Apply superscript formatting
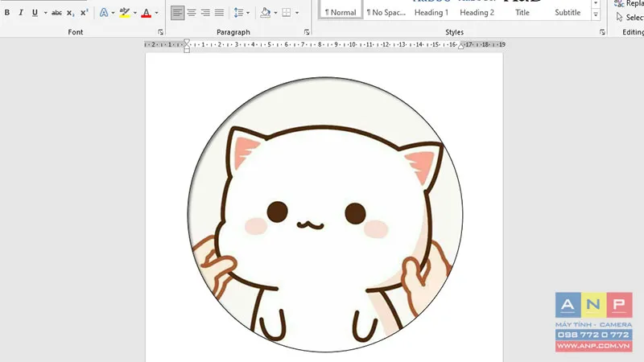Viewport: 644px width, 362px height. coord(85,13)
